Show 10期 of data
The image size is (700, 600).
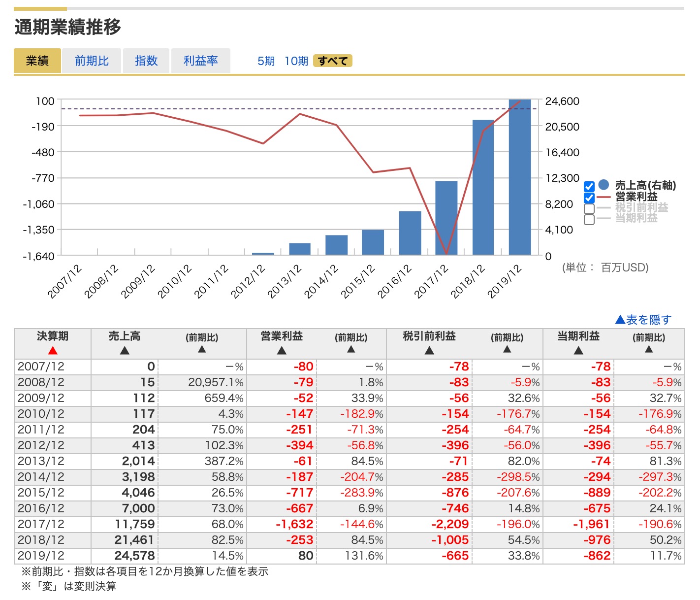(x=296, y=61)
